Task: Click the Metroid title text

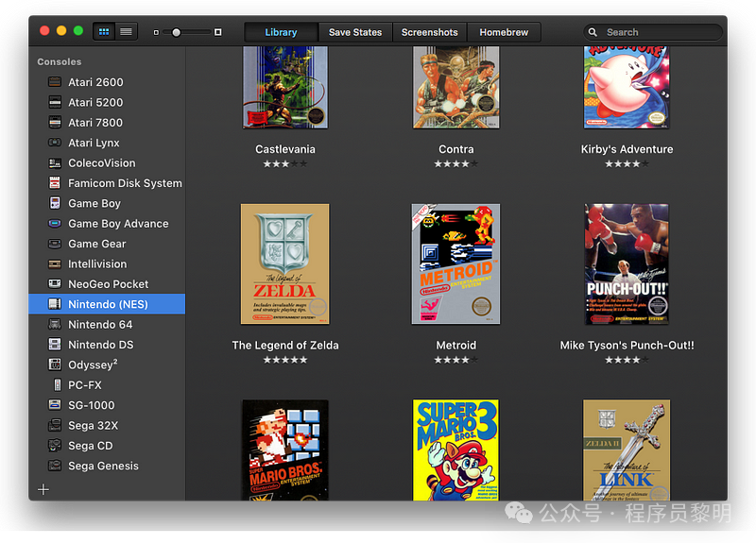Action: (x=456, y=346)
